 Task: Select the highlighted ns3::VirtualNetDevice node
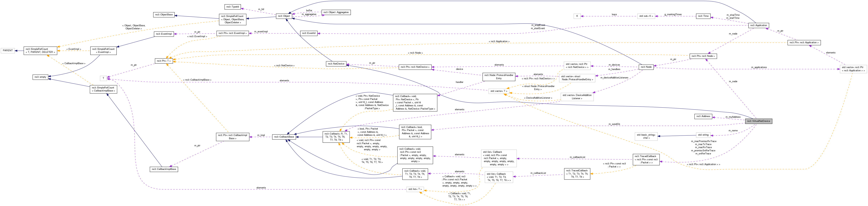758,121
